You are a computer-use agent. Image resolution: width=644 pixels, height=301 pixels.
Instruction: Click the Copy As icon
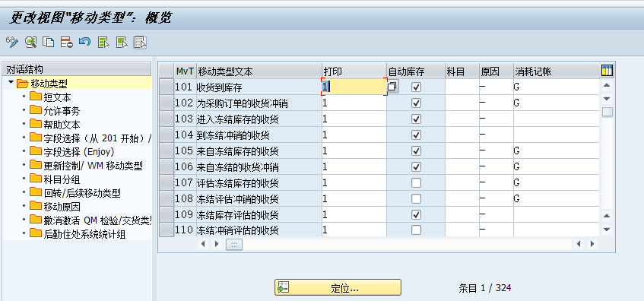[x=49, y=42]
